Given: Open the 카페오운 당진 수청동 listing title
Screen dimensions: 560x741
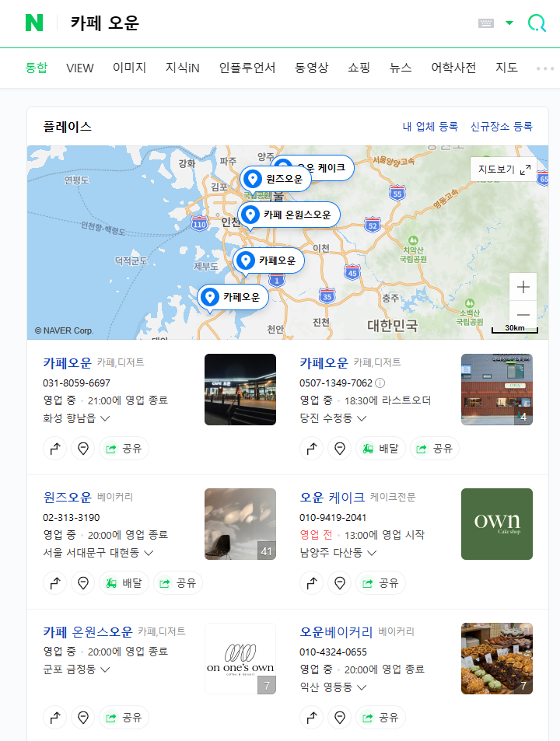Looking at the screenshot, I should 324,363.
